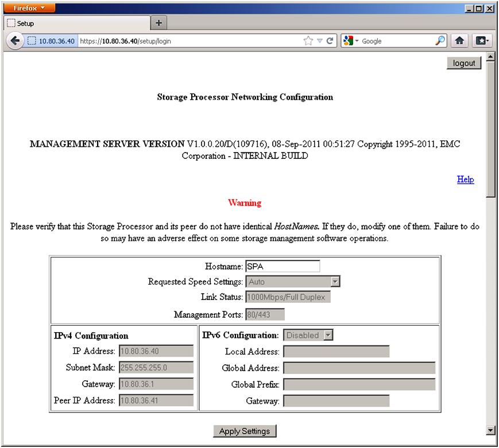Click the Apply Settings button

click(245, 431)
